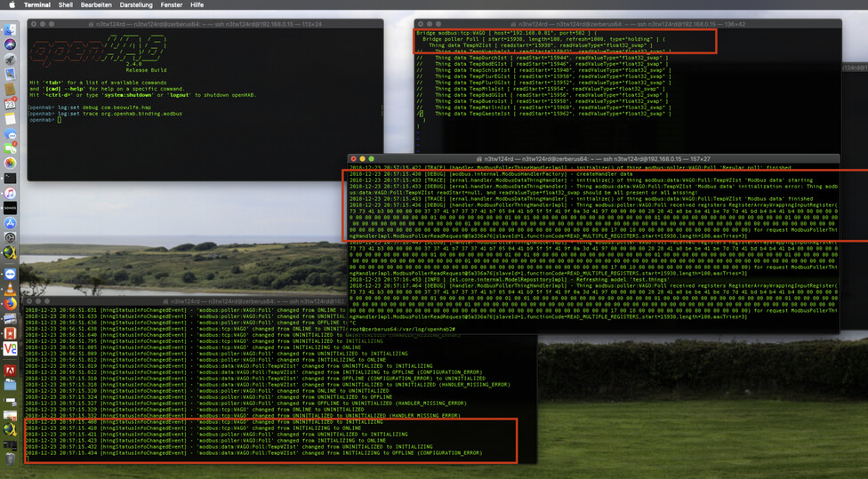Viewport: 868px width, 479px height.
Task: Click 'Thing data TempDurchIst' commented line
Action: point(543,58)
